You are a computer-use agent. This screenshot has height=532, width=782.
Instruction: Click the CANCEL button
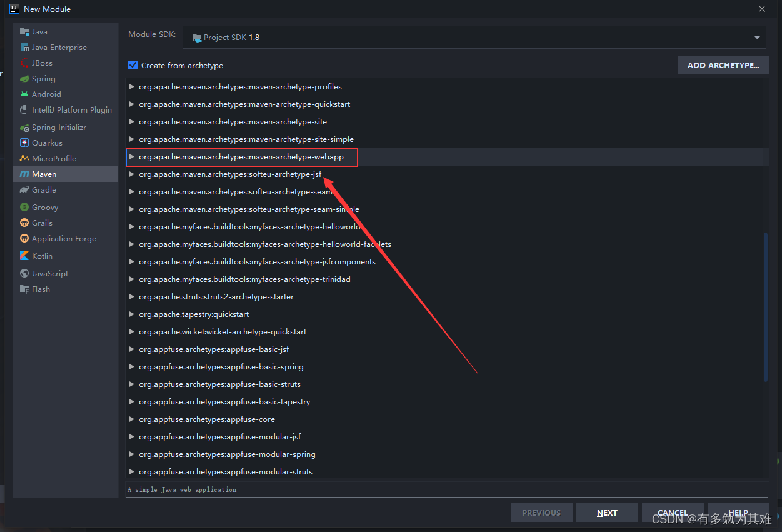point(673,513)
